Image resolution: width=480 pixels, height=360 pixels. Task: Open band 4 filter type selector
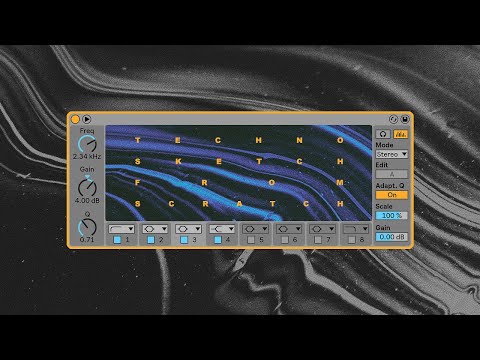(222, 229)
